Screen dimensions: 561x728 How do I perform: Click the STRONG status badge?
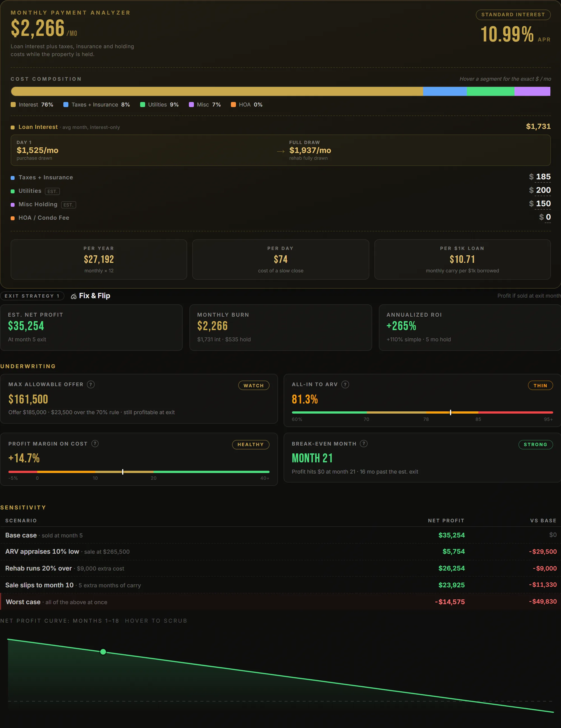click(536, 444)
